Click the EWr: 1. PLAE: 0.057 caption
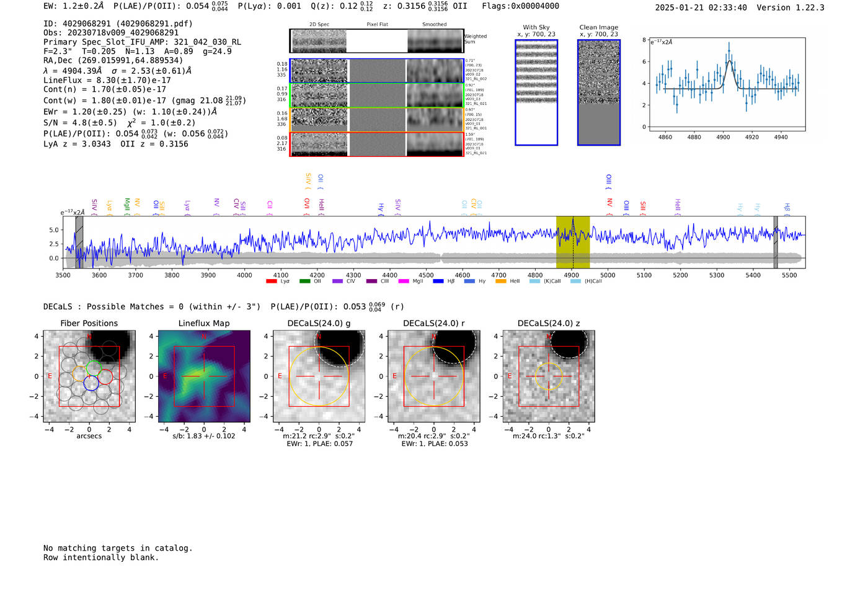Image resolution: width=868 pixels, height=591 pixels. 319,444
